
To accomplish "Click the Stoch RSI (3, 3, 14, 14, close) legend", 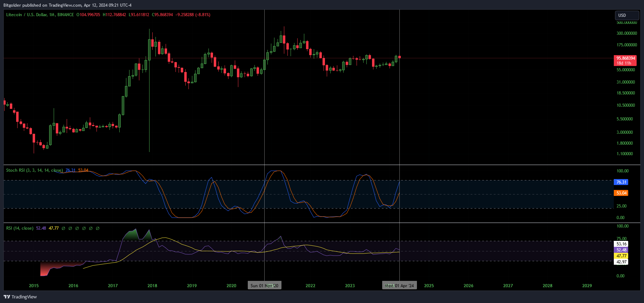I will pos(34,170).
